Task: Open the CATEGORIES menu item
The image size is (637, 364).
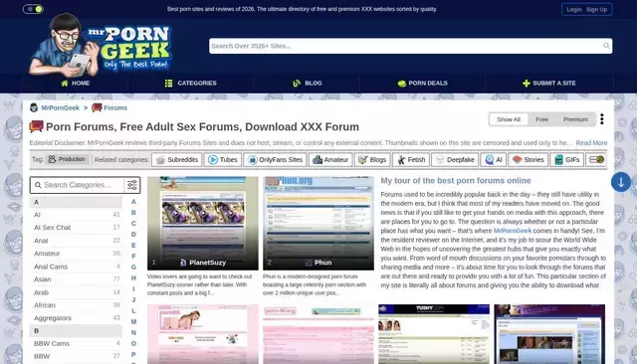Action: [x=190, y=84]
